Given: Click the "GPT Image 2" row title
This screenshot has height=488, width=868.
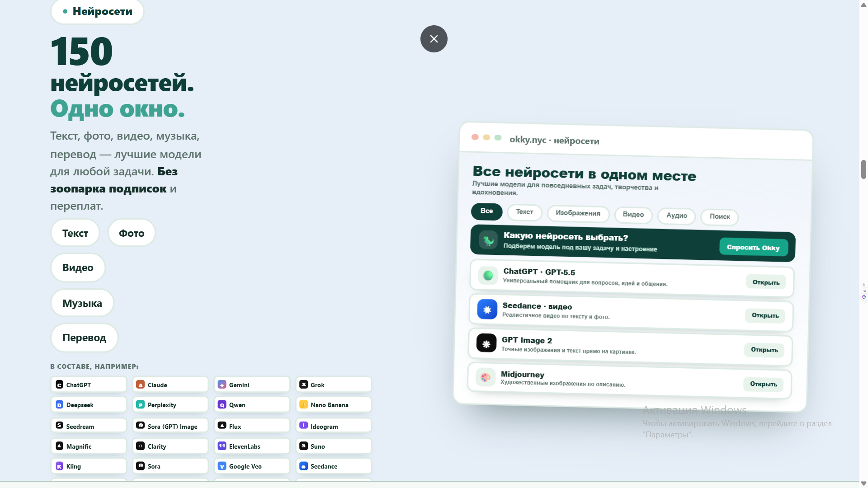Looking at the screenshot, I should 527,340.
